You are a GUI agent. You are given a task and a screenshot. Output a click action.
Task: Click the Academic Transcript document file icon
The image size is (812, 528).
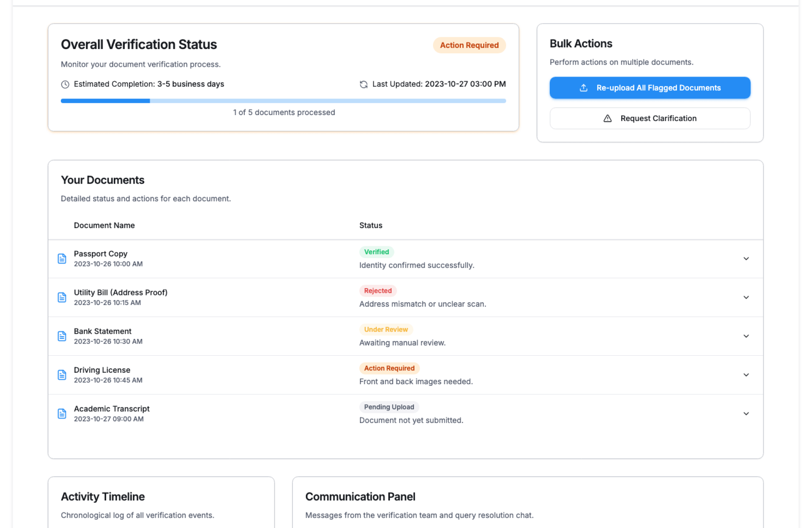click(x=62, y=414)
